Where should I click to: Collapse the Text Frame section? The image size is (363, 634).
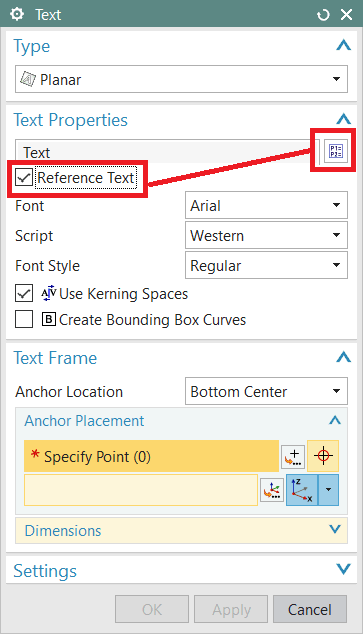coord(343,357)
